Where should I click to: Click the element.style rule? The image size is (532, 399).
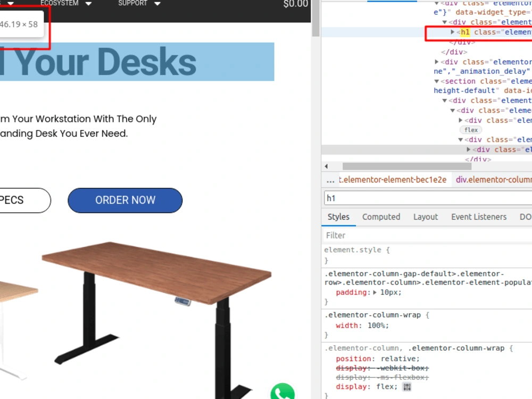(x=357, y=250)
